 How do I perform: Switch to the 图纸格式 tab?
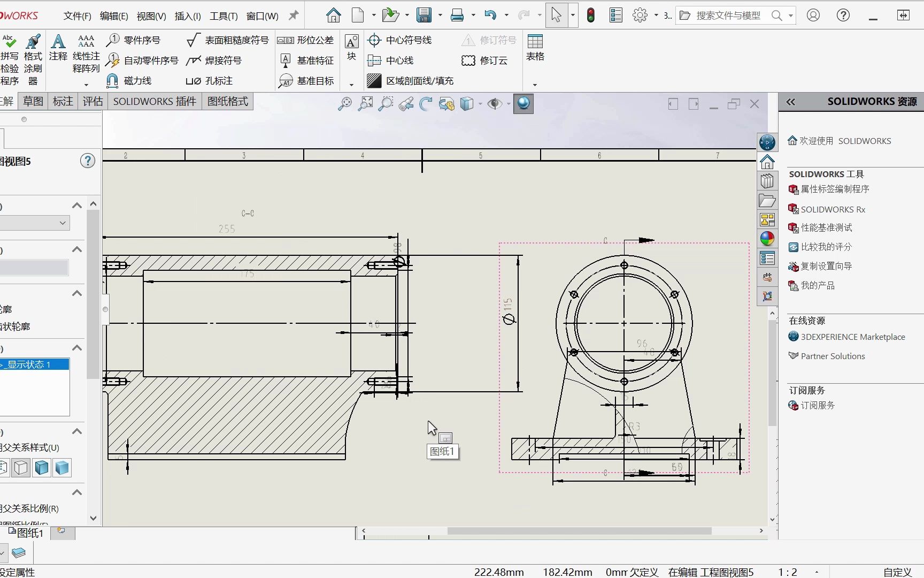(228, 101)
